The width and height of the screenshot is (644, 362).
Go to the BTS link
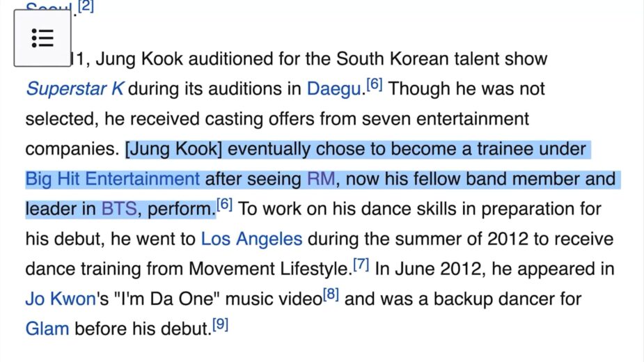(119, 210)
